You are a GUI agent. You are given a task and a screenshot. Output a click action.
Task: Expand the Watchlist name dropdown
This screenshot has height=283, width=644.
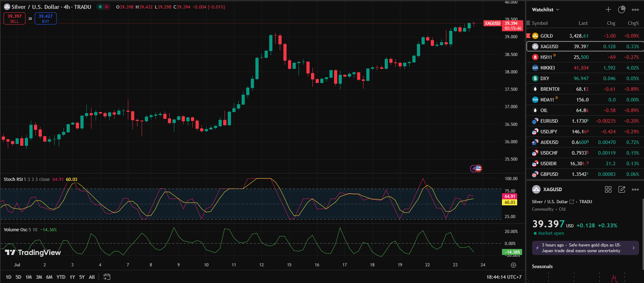tap(546, 10)
